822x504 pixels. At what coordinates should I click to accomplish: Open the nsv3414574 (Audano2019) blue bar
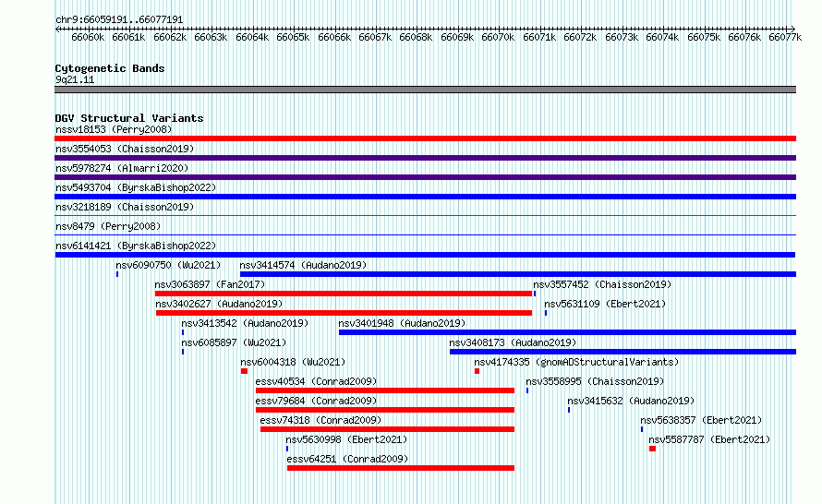click(518, 274)
